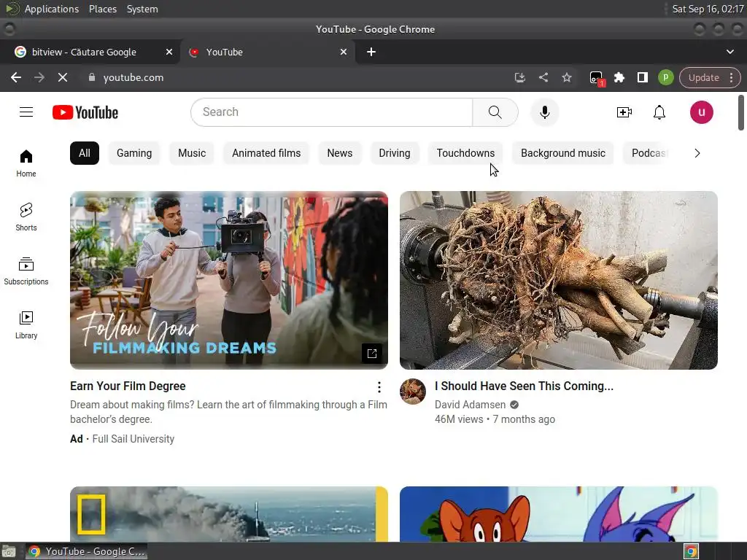The height and width of the screenshot is (560, 747).
Task: Open the ad's three-dot options menu
Action: coord(379,387)
